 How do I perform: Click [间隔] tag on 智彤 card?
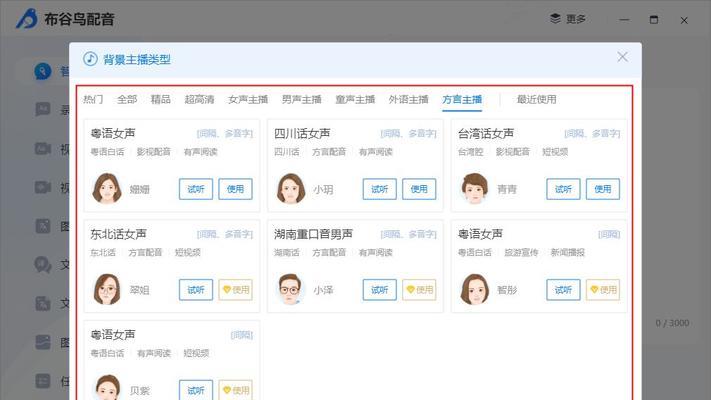click(609, 234)
